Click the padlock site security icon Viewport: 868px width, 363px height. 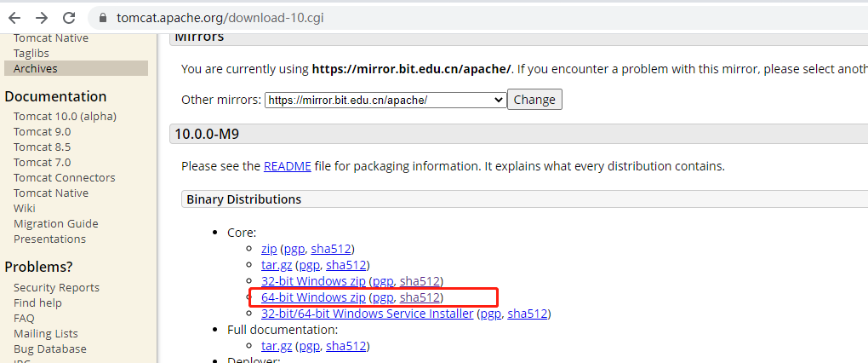click(x=102, y=18)
